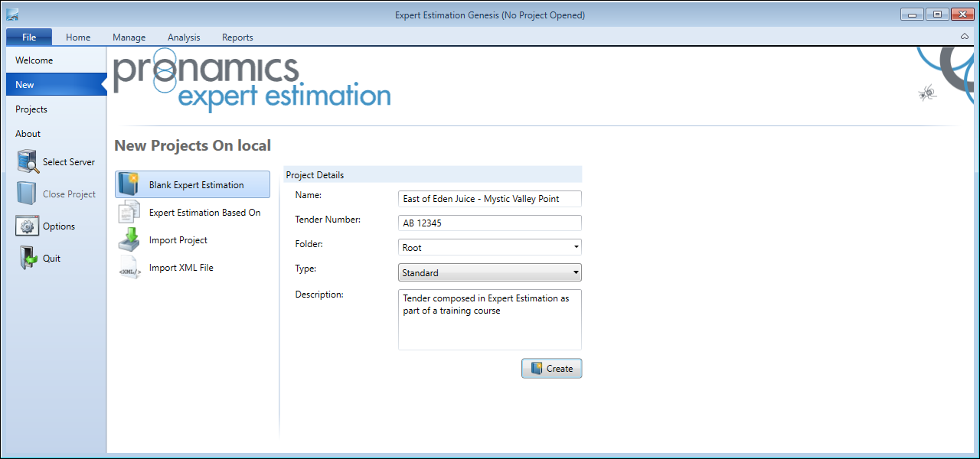This screenshot has width=980, height=459.
Task: Switch to the Analysis ribbon tab
Action: pos(184,37)
